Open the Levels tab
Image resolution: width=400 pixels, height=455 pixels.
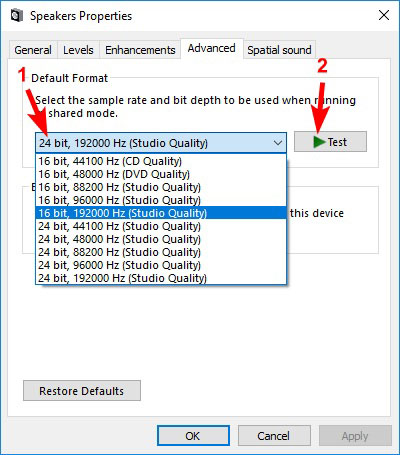78,50
